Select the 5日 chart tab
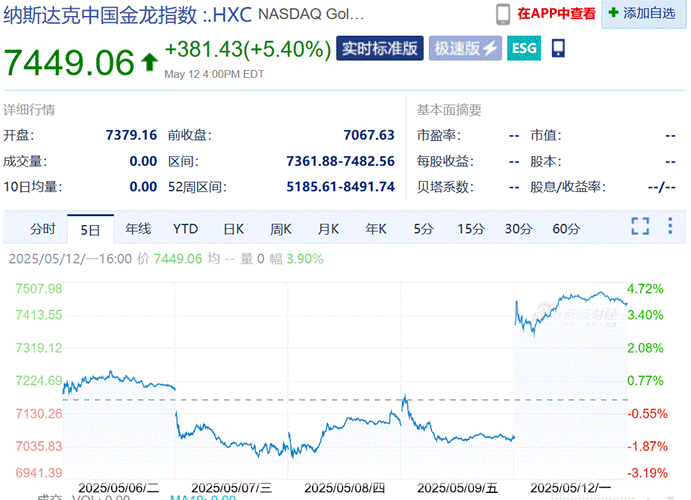This screenshot has width=691, height=500. tap(90, 230)
